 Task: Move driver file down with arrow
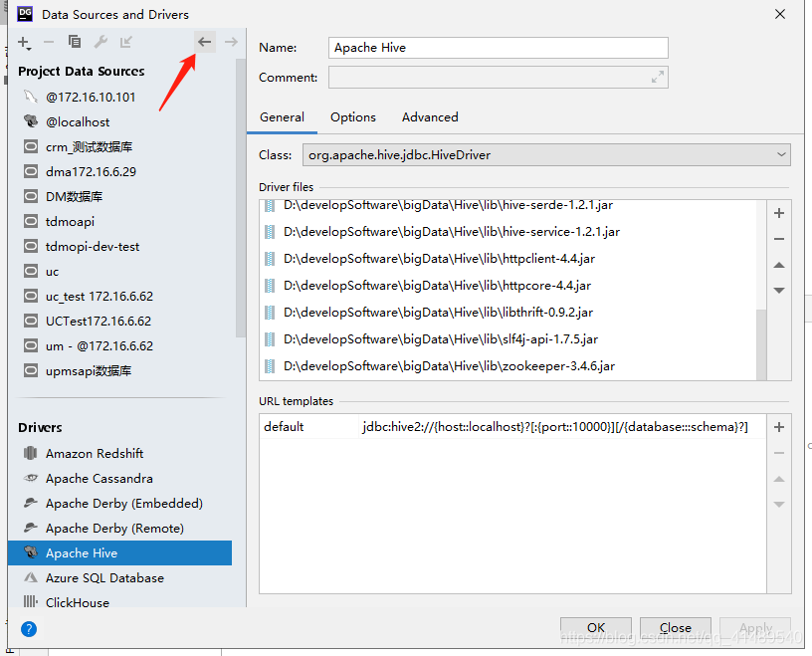[779, 291]
